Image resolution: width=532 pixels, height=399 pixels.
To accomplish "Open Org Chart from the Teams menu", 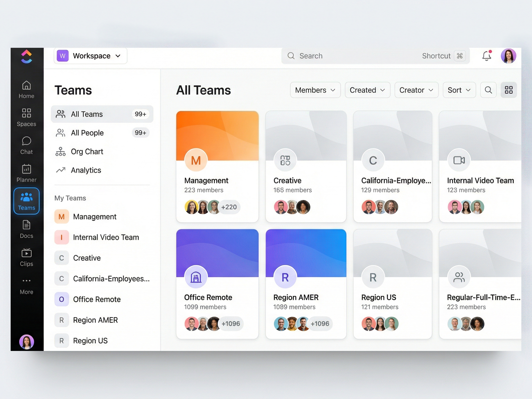I will click(87, 151).
